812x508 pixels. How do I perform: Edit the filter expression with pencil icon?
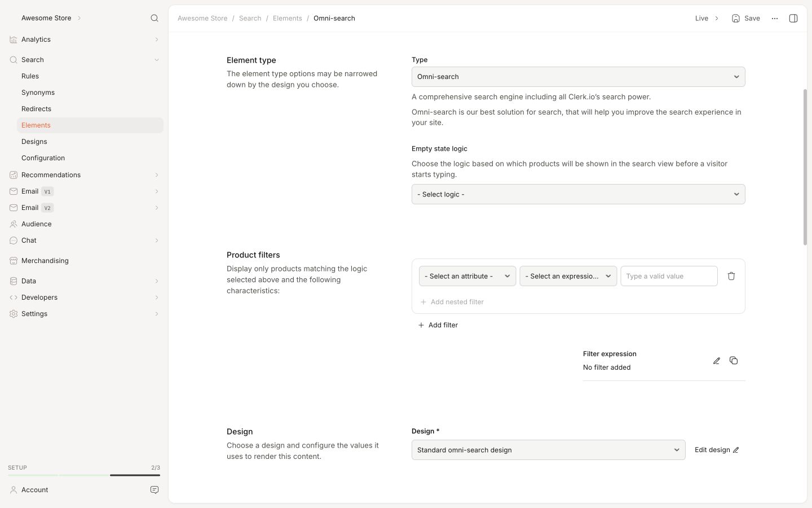coord(717,361)
